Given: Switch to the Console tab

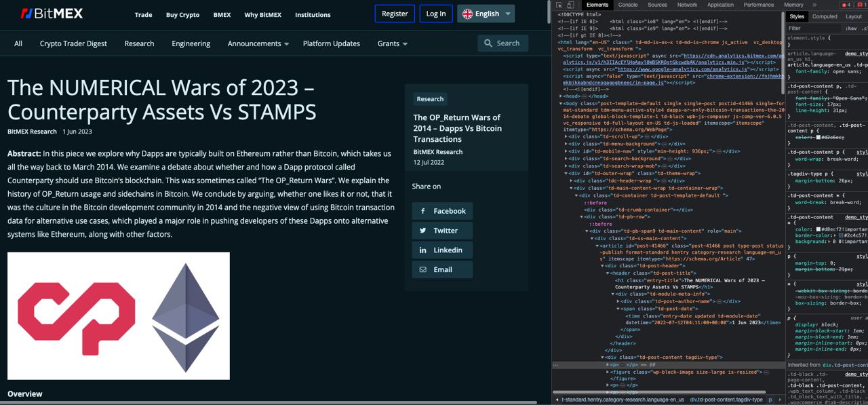Looking at the screenshot, I should (x=627, y=5).
